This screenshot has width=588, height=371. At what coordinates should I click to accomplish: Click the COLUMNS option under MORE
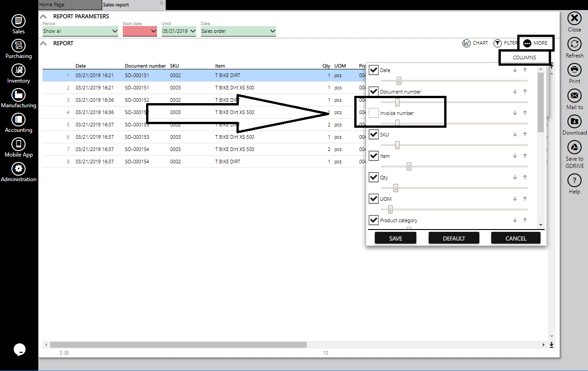[x=524, y=57]
